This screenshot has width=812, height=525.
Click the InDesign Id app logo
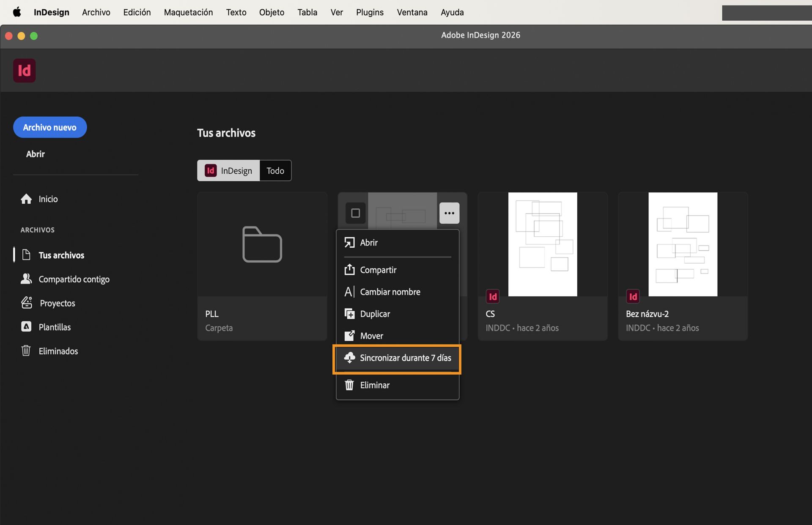[24, 70]
